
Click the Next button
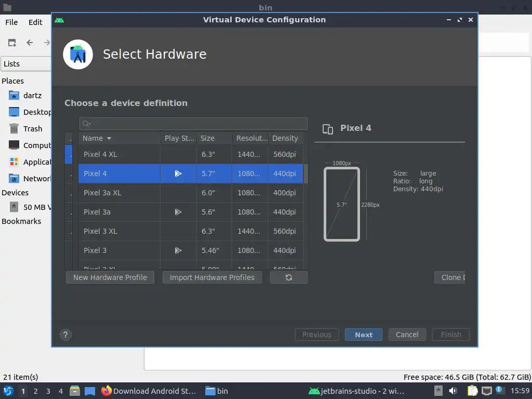tap(364, 335)
